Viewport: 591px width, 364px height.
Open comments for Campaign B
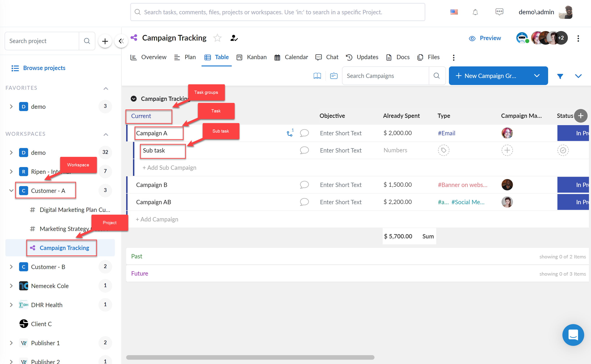click(304, 185)
